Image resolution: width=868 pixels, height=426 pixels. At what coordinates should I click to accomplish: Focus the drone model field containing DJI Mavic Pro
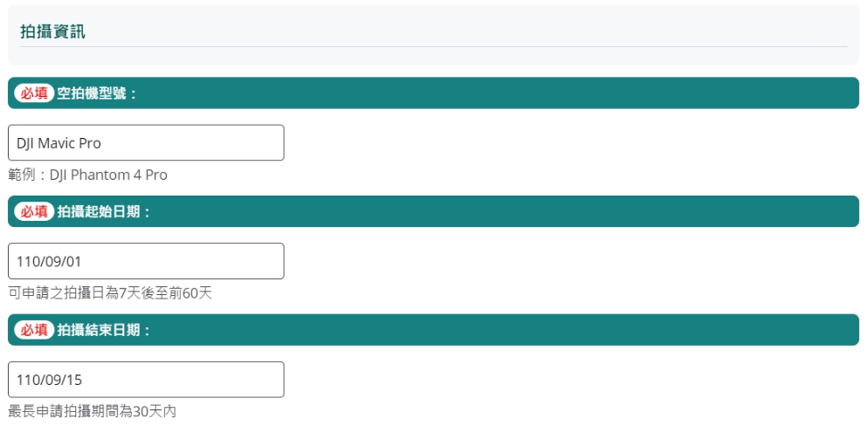(x=146, y=143)
